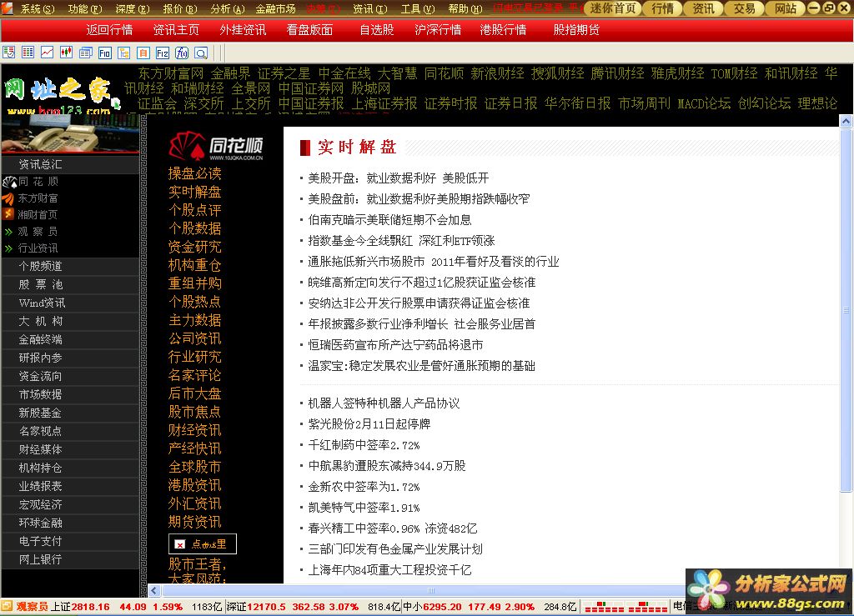Open the f(x) formula manager icon
This screenshot has width=854, height=616.
[182, 53]
